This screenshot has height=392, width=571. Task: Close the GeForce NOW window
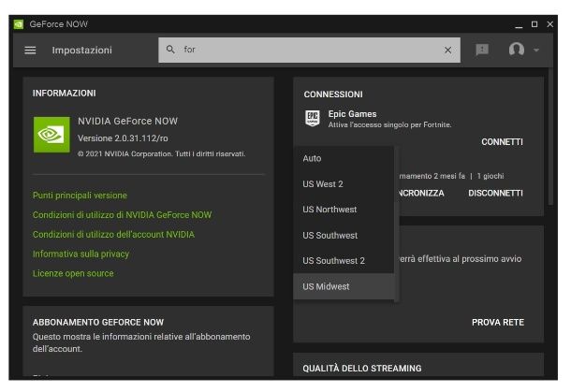tap(549, 24)
